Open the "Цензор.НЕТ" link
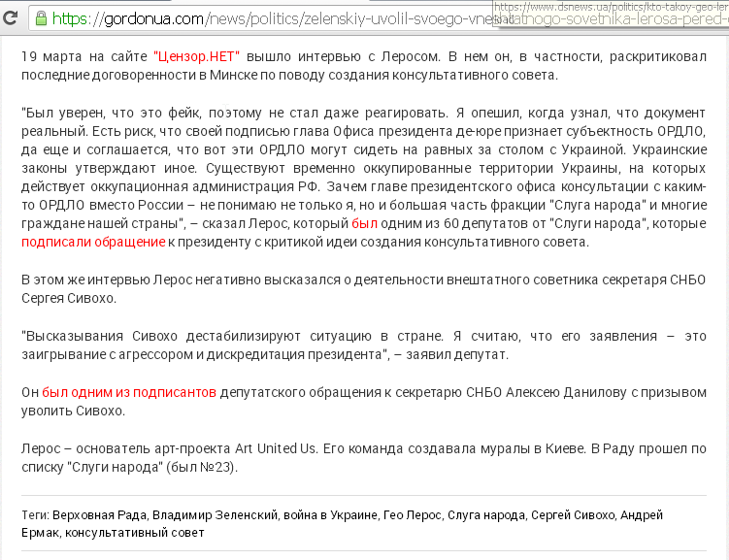Image resolution: width=729 pixels, height=560 pixels. coord(197,56)
